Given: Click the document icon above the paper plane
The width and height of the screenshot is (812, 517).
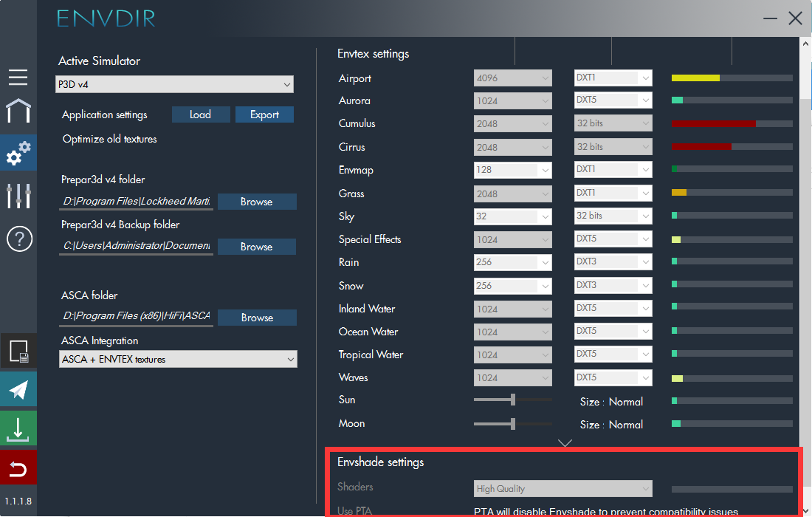Looking at the screenshot, I should coord(18,351).
